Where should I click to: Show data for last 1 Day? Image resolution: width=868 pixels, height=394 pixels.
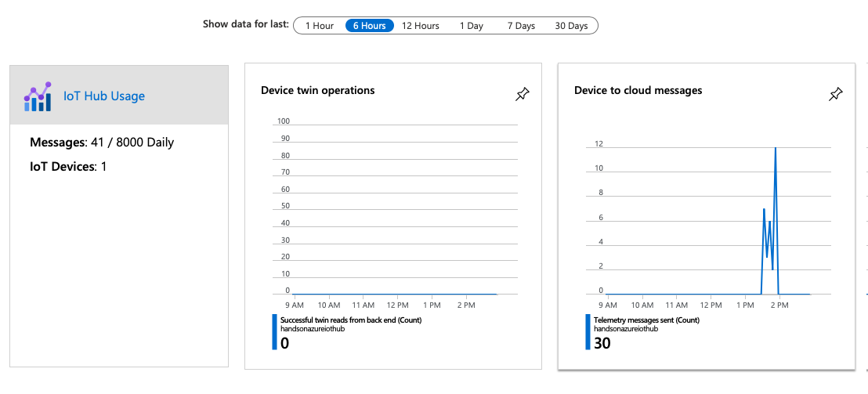472,26
